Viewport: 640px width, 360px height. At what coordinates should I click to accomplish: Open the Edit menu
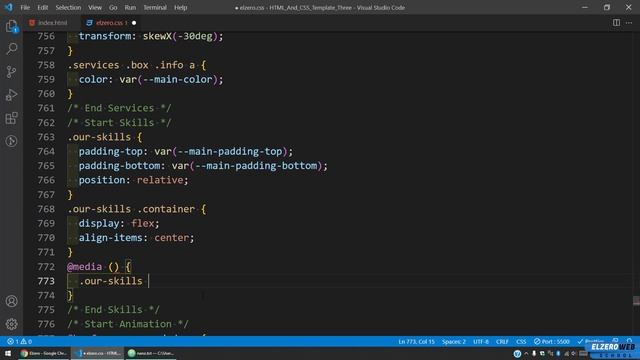click(42, 7)
